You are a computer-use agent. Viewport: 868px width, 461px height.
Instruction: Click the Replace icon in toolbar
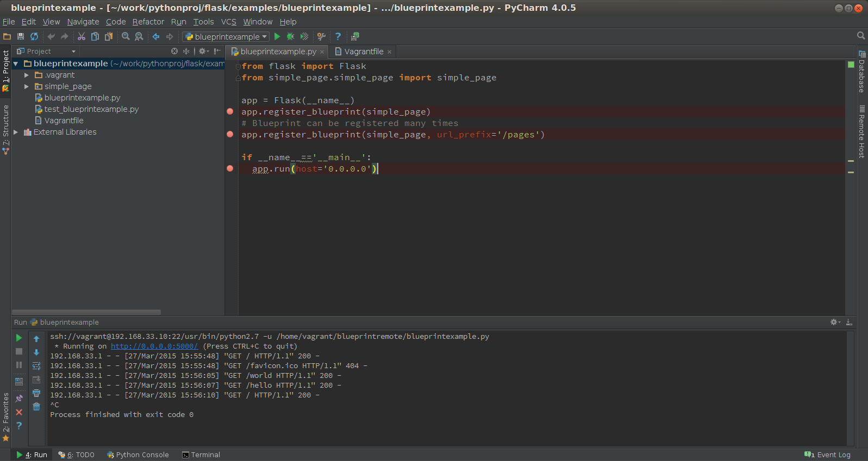(139, 36)
